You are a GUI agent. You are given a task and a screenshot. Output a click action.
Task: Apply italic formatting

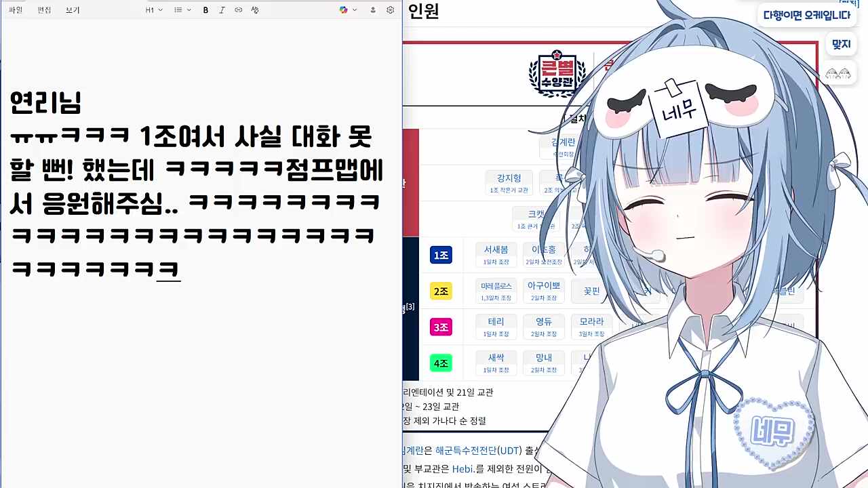[x=222, y=9]
